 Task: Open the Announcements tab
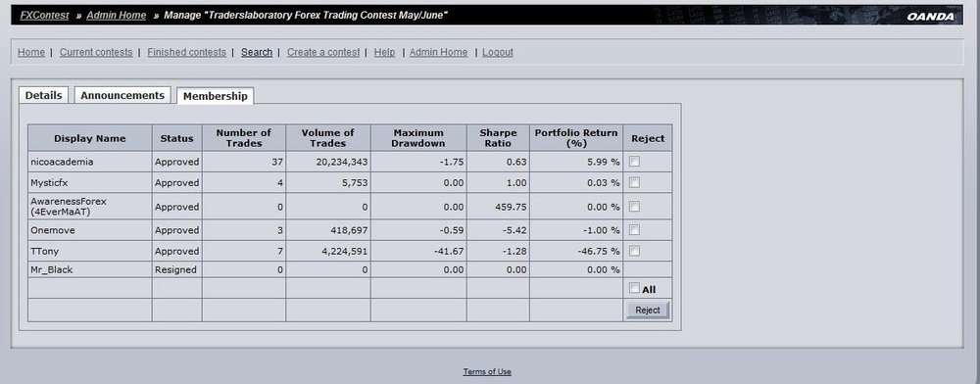pyautogui.click(x=122, y=96)
